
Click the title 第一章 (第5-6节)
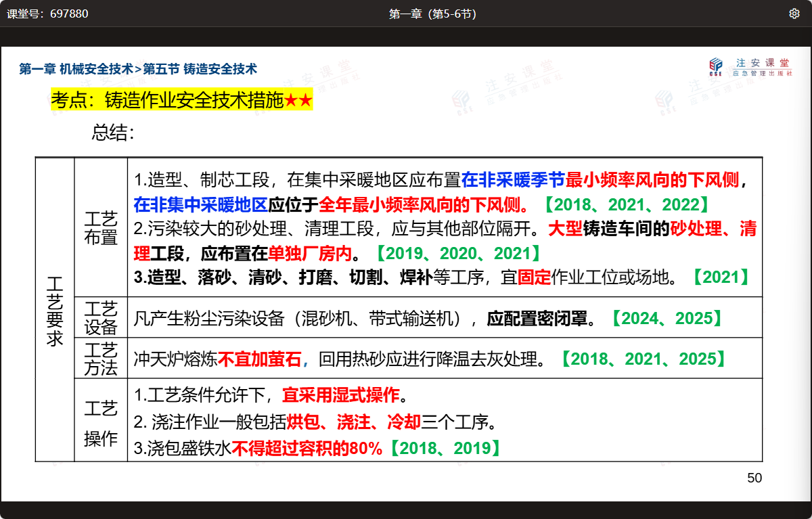[432, 14]
